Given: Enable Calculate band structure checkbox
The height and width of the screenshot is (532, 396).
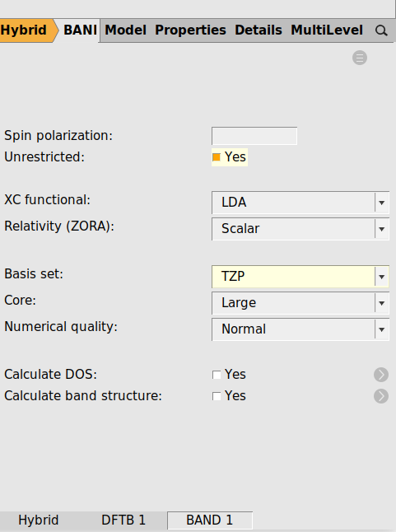Looking at the screenshot, I should (217, 396).
